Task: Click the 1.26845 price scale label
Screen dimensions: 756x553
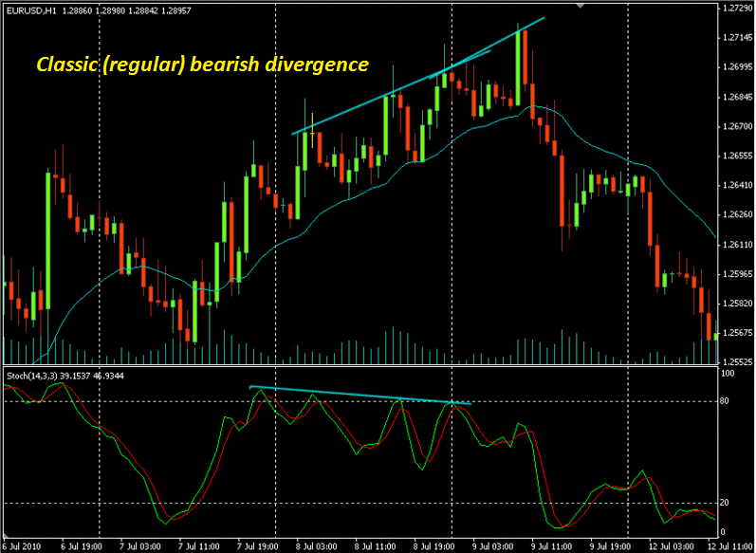Action: [737, 98]
